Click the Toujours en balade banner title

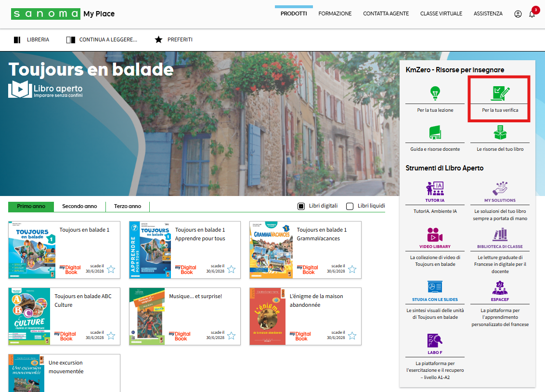point(91,69)
